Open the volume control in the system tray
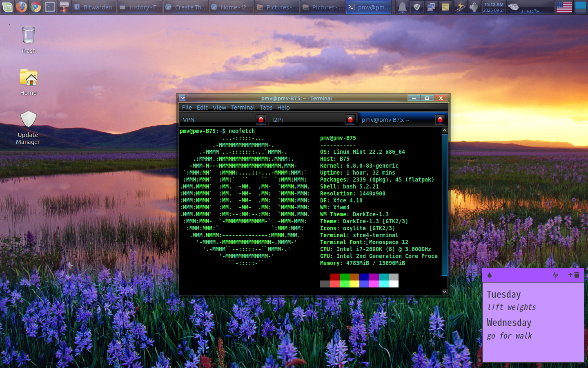The image size is (588, 368). coord(474,7)
